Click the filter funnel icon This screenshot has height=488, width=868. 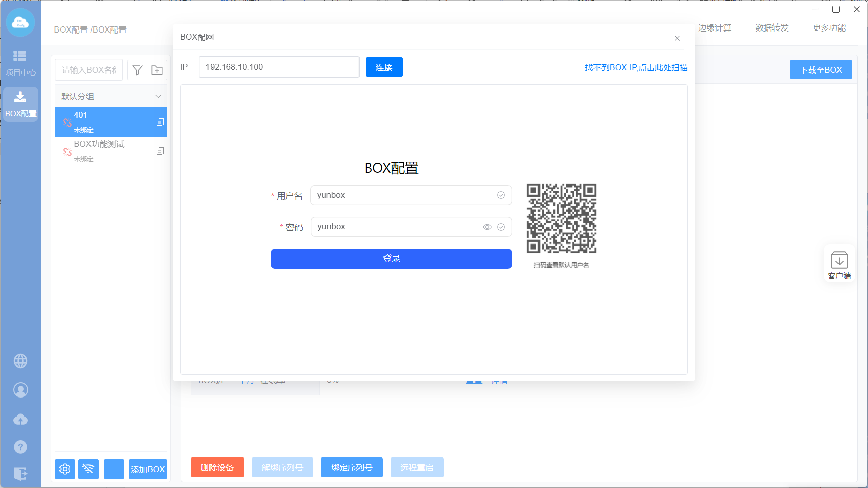137,70
